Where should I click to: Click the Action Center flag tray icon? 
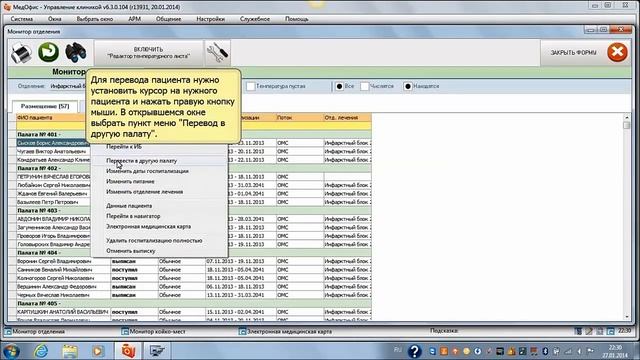[590, 351]
